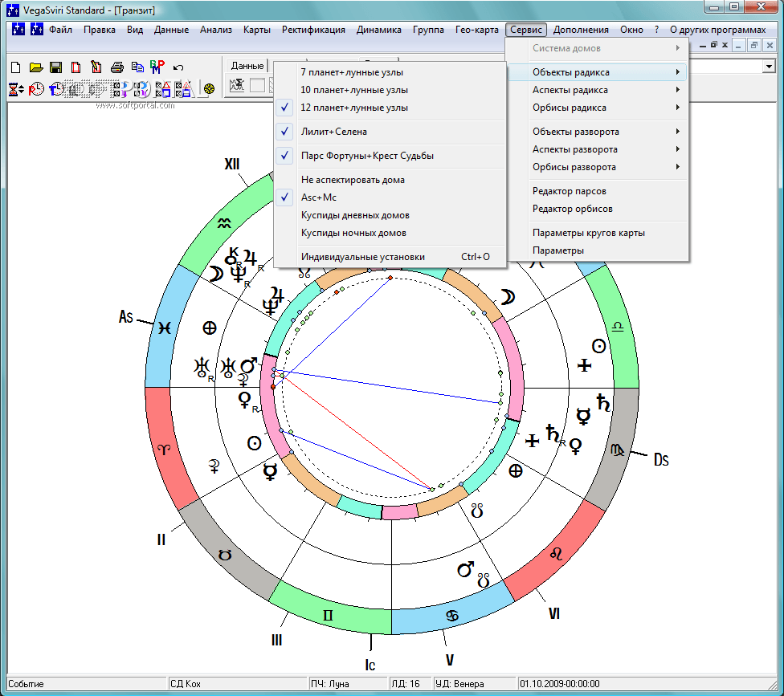Screen dimensions: 784x696
Task: Click the second blue app icon in menu bar
Action: (37, 30)
